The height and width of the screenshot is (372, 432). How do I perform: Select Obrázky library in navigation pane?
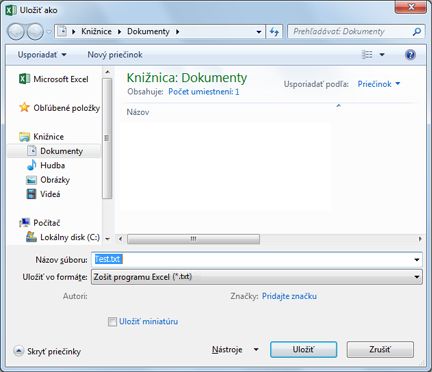pyautogui.click(x=55, y=180)
